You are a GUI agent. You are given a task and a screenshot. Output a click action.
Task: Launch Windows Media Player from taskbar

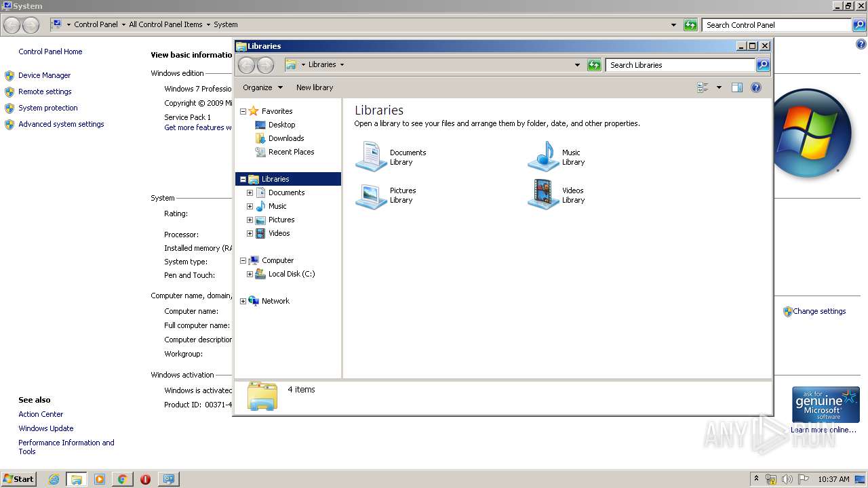point(100,479)
